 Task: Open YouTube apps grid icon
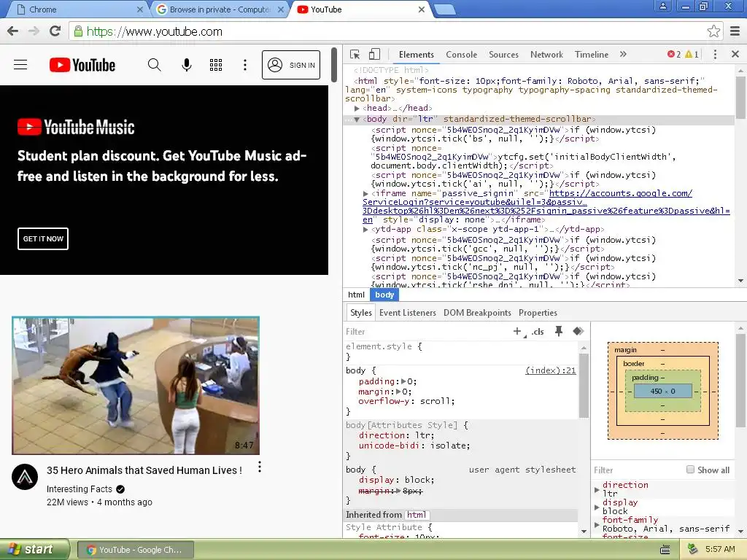click(x=216, y=65)
